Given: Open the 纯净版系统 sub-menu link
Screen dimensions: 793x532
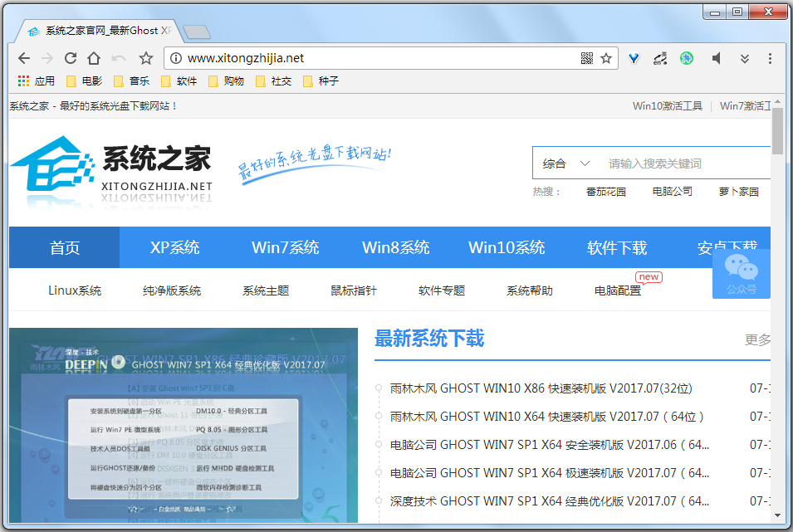Looking at the screenshot, I should click(171, 290).
